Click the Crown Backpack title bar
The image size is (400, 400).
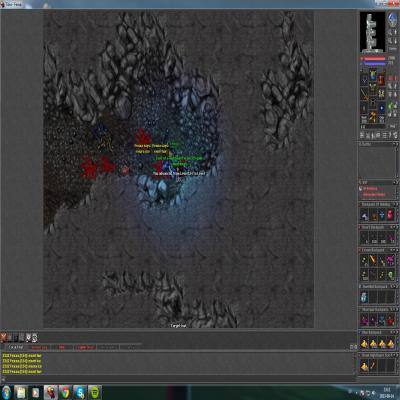(x=378, y=250)
